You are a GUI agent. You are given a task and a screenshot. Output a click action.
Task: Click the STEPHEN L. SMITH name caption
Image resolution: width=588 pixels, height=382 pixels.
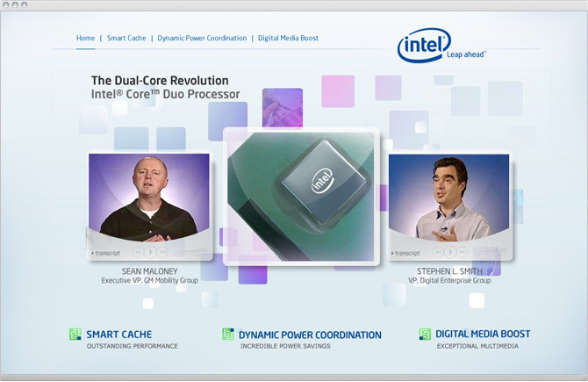449,271
